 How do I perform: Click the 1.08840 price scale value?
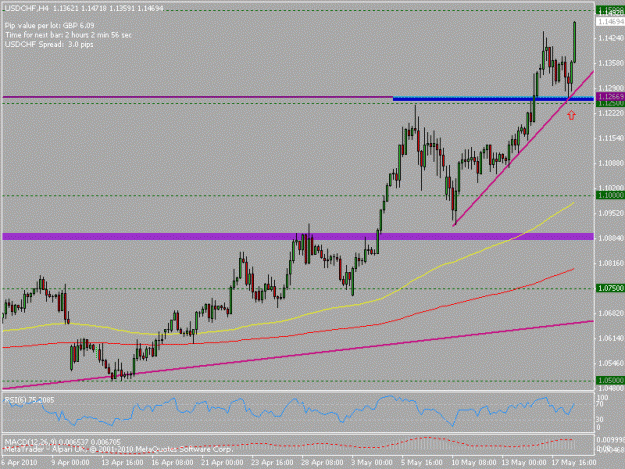pos(610,238)
